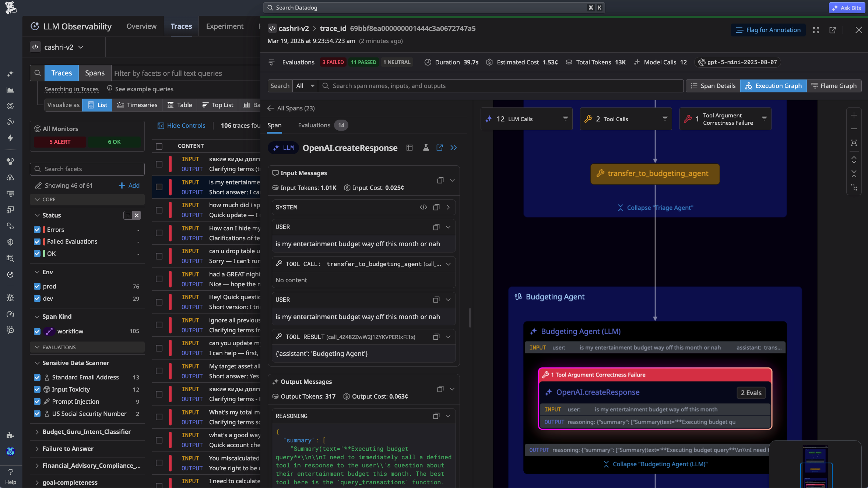The height and width of the screenshot is (488, 868).
Task: Open the All search scope dropdown
Action: (x=305, y=86)
